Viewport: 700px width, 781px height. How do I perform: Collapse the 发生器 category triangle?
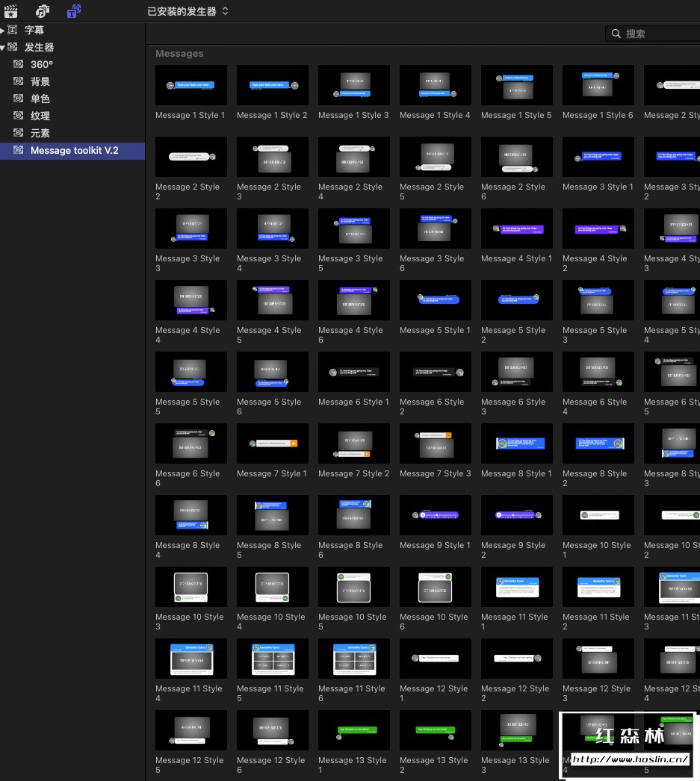(2, 48)
